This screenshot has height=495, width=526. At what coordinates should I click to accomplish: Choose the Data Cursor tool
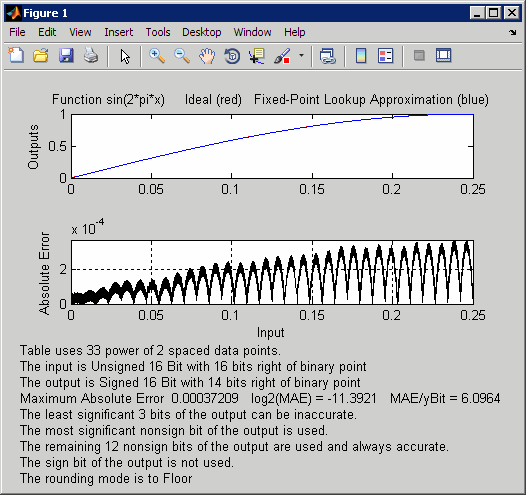pos(257,56)
